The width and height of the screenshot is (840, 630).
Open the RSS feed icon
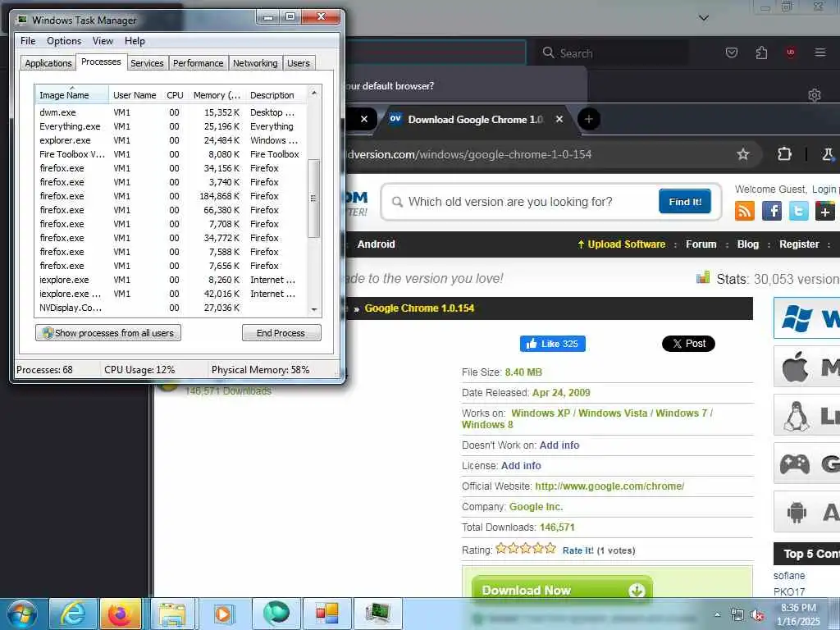[745, 211]
